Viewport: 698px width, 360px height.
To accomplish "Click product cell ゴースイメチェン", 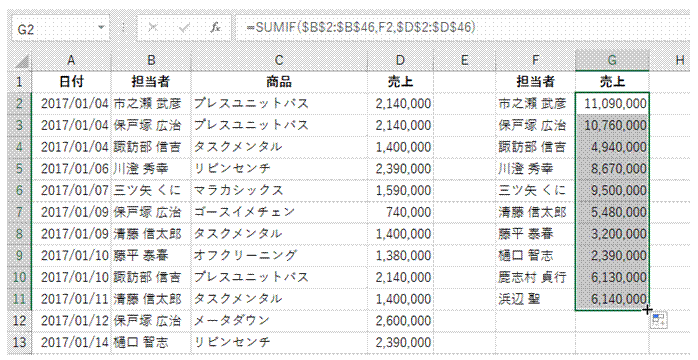I will tap(279, 212).
